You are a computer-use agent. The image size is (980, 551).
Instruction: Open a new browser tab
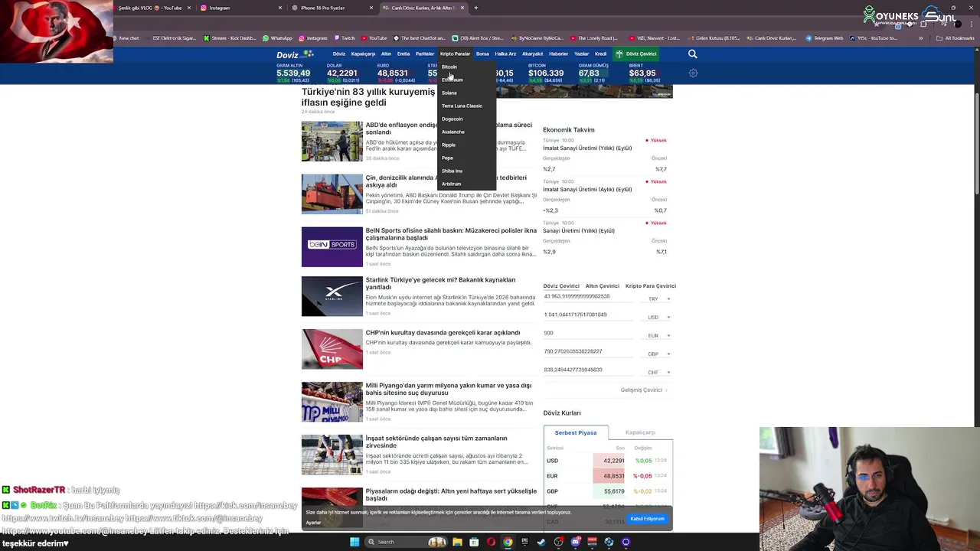(x=475, y=8)
